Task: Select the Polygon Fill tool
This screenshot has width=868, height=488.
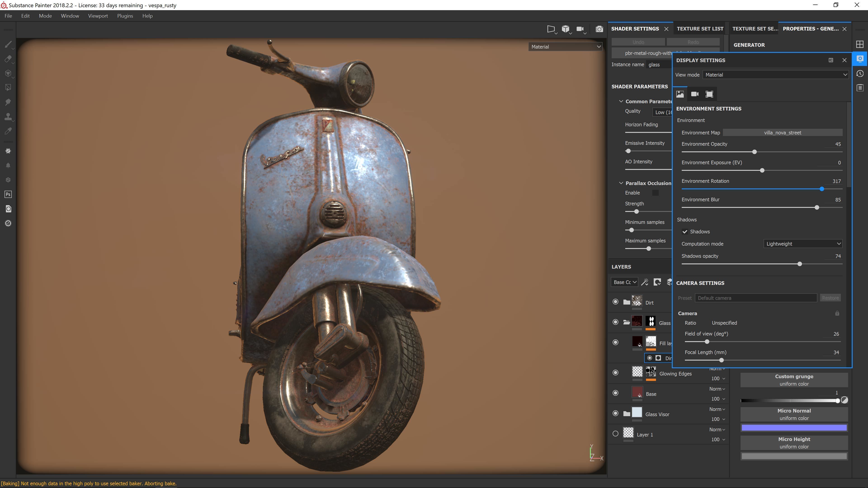Action: point(8,88)
